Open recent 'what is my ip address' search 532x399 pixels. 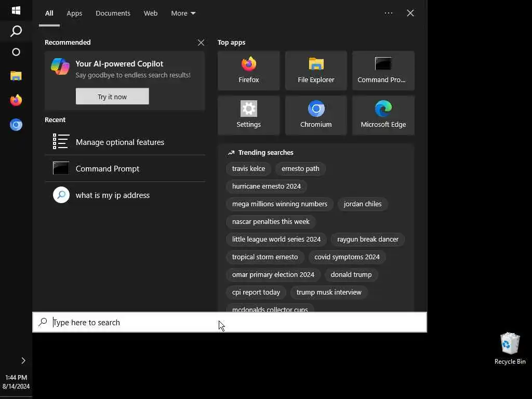point(125,195)
